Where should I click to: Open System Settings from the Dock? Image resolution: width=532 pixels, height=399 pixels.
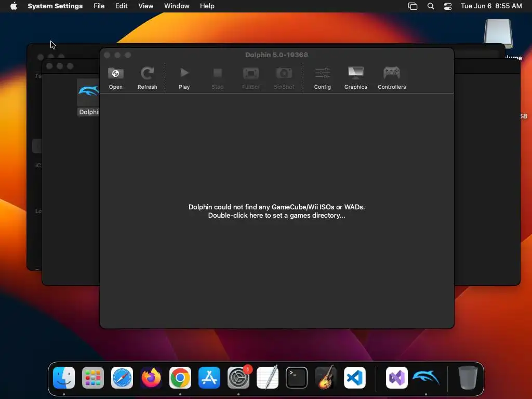coord(238,378)
